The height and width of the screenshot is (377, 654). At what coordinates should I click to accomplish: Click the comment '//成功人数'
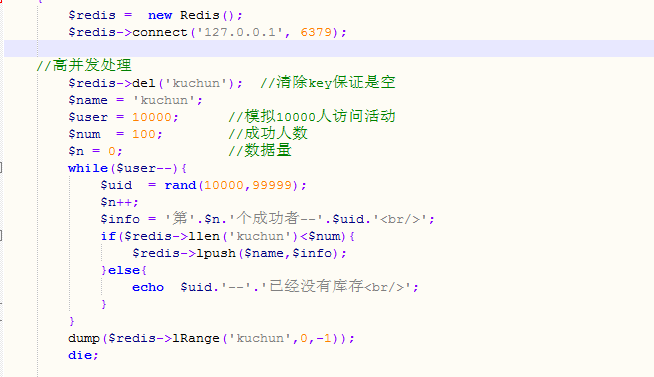268,133
